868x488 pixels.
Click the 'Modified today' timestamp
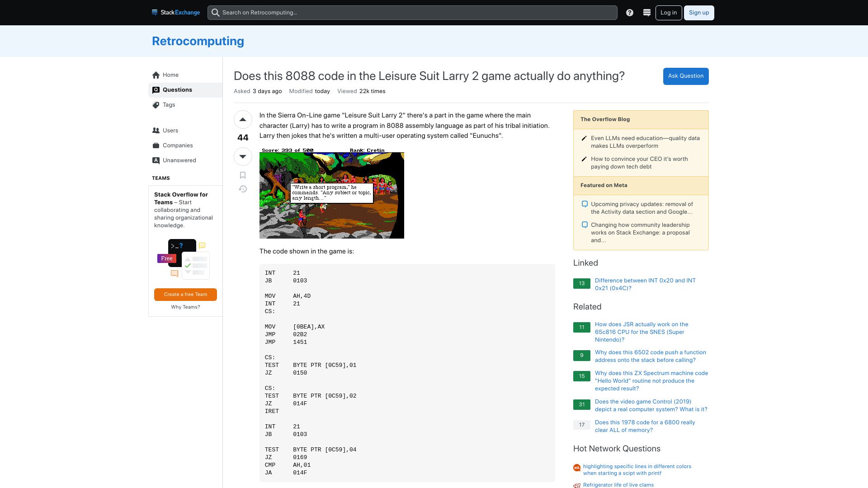coord(310,91)
